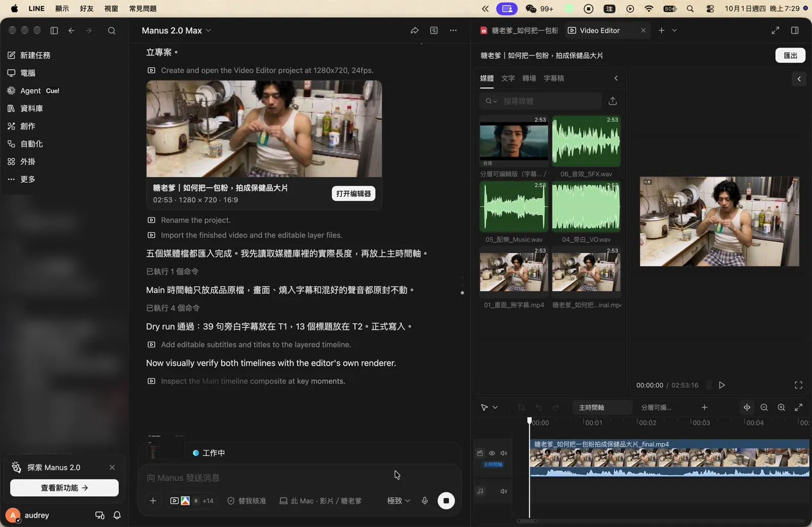This screenshot has width=812, height=527.
Task: Collapse the media panel with chevron
Action: 616,78
